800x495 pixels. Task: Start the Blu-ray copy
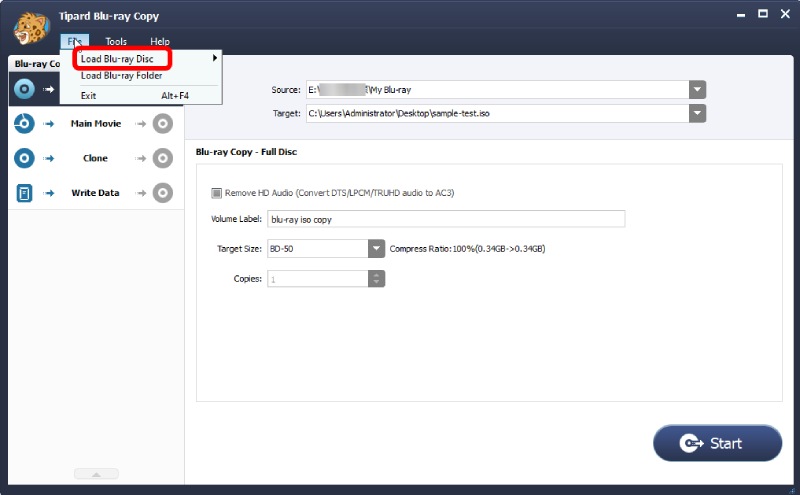[717, 443]
